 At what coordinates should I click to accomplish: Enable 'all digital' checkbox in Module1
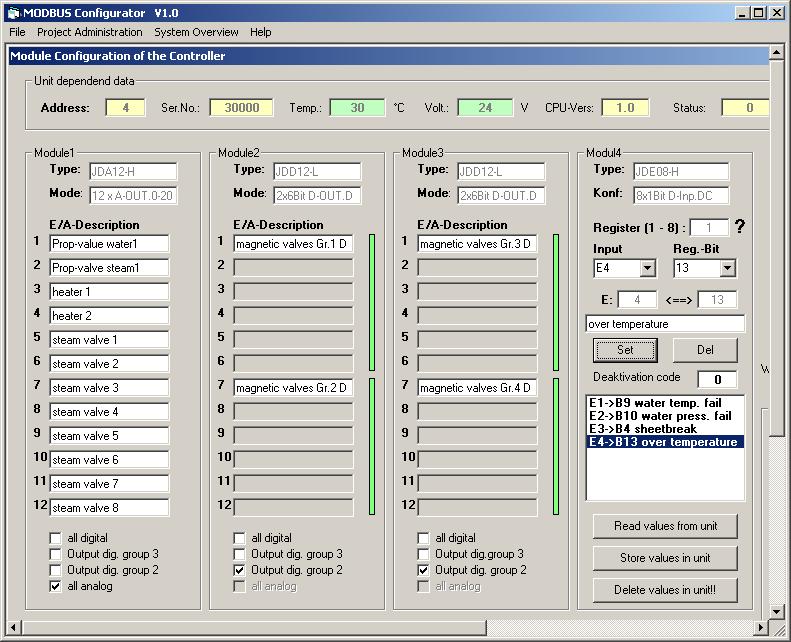56,538
